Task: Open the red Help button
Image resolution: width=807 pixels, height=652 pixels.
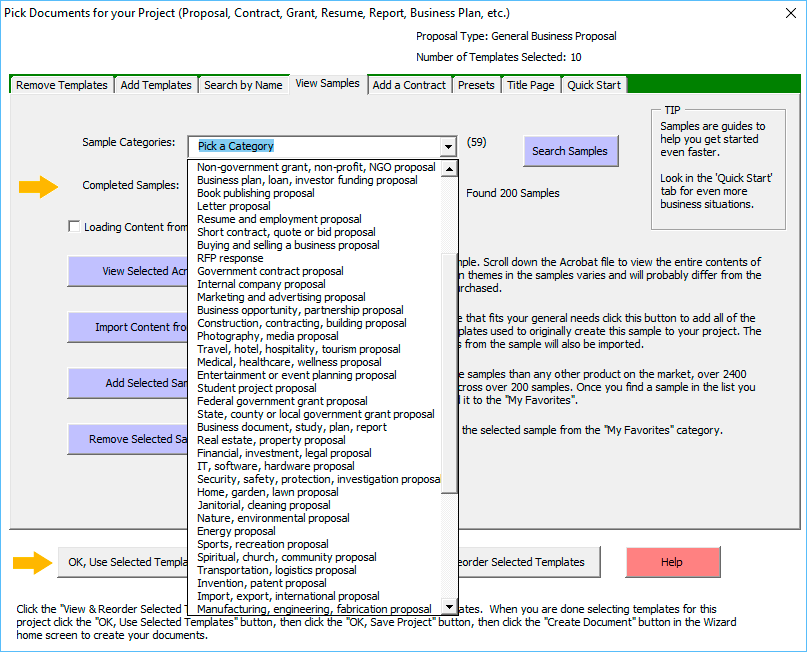Action: pyautogui.click(x=673, y=562)
